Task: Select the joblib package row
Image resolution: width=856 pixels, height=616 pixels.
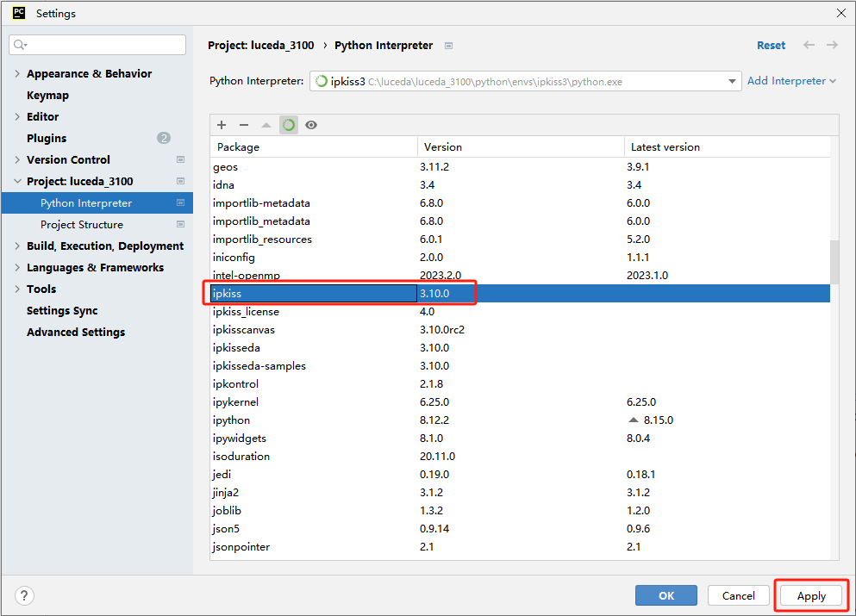Action: pyautogui.click(x=521, y=510)
